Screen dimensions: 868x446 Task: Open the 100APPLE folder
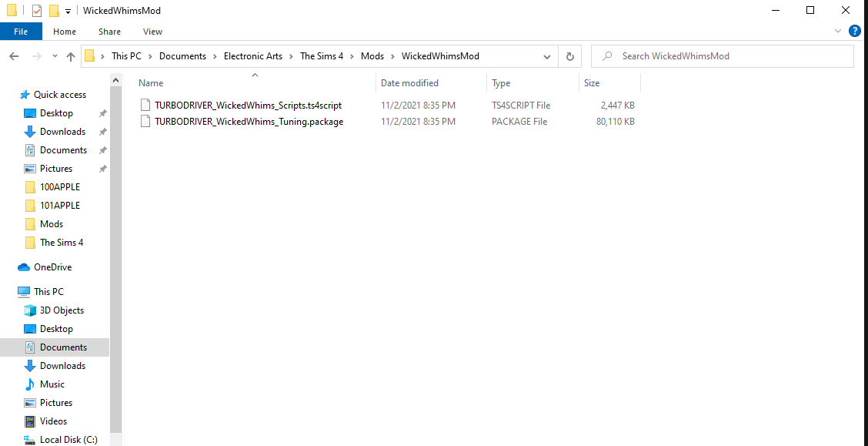tap(60, 186)
